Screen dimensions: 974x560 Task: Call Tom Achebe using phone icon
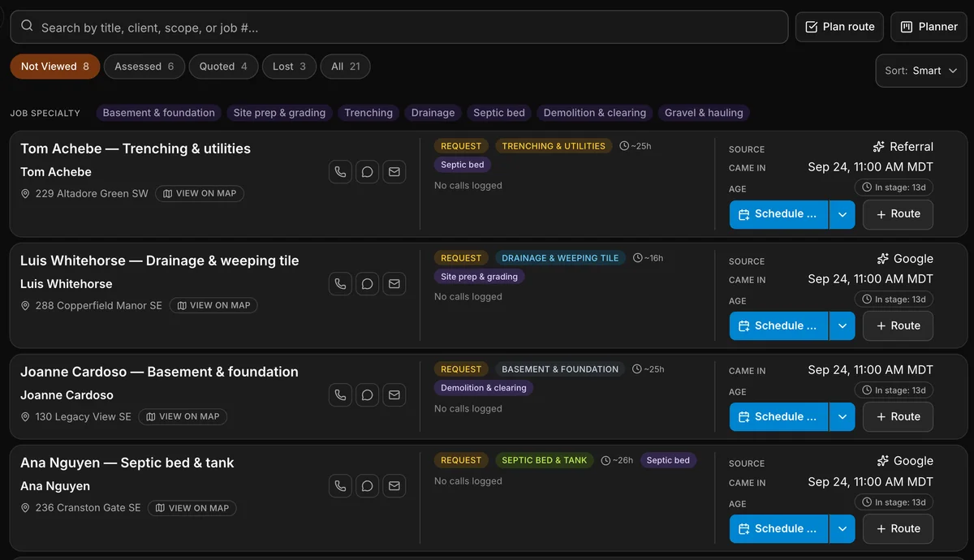coord(341,172)
